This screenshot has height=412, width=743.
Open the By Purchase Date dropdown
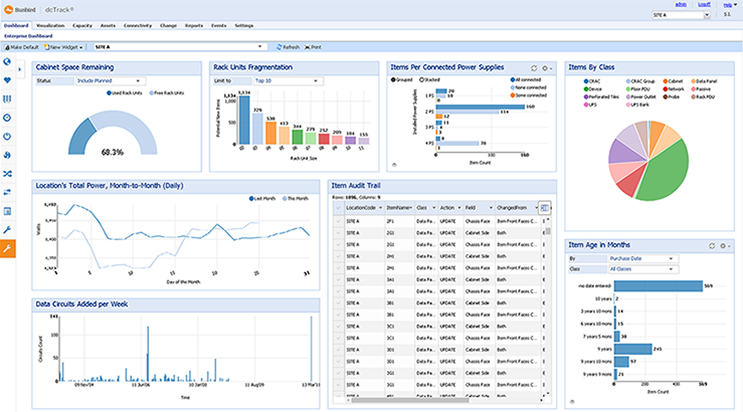(x=643, y=259)
